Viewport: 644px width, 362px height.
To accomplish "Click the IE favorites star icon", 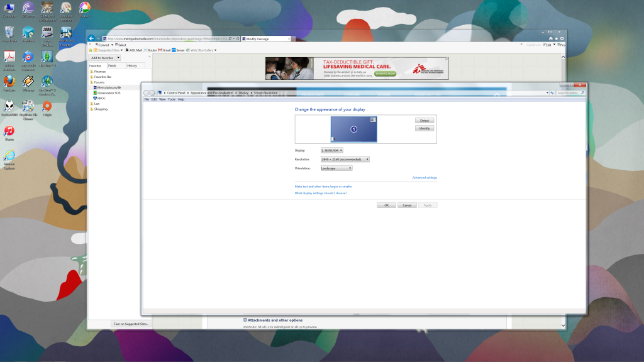I will (x=556, y=38).
